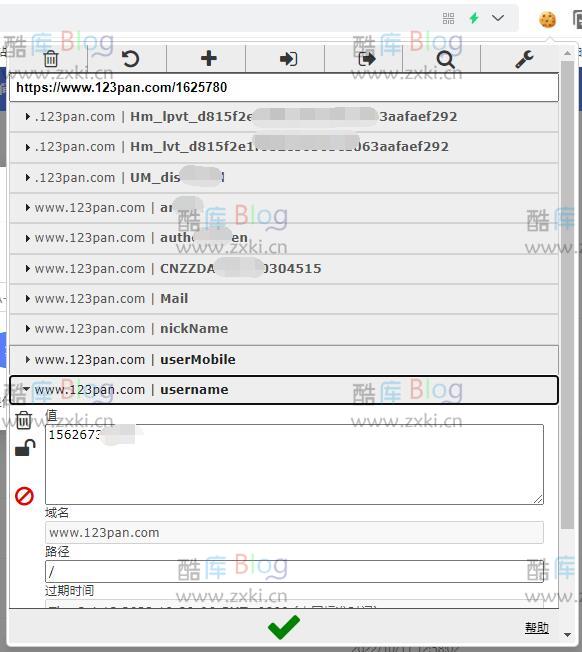This screenshot has height=652, width=582.
Task: Click the cookie extension icon in browser toolbar
Action: (547, 19)
